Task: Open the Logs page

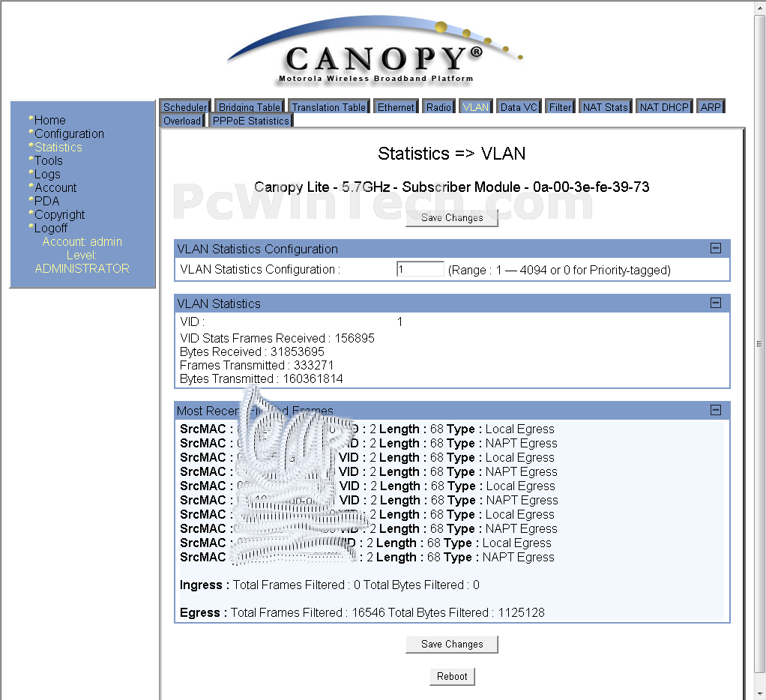Action: tap(47, 175)
